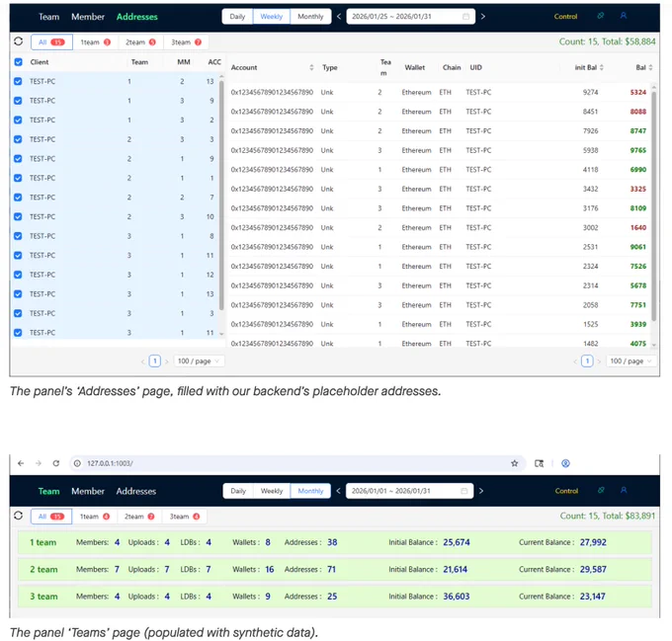The image size is (672, 641).
Task: Open page 1 button under account table
Action: [x=587, y=361]
